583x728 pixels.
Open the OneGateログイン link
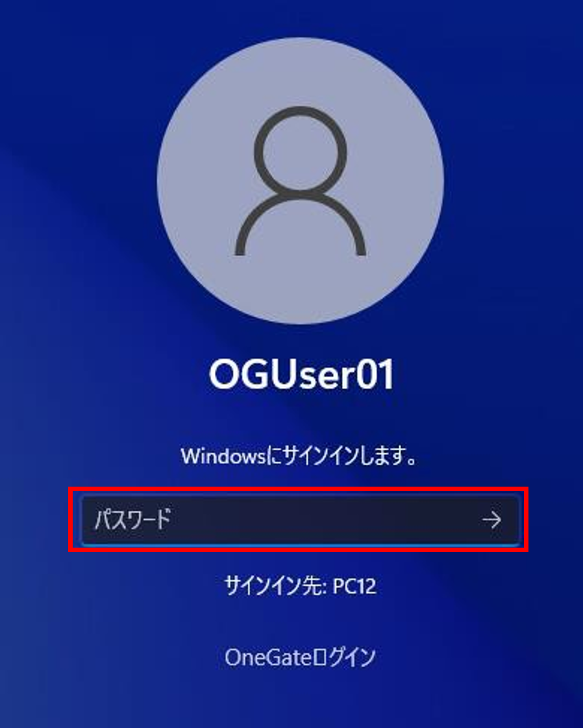click(300, 657)
